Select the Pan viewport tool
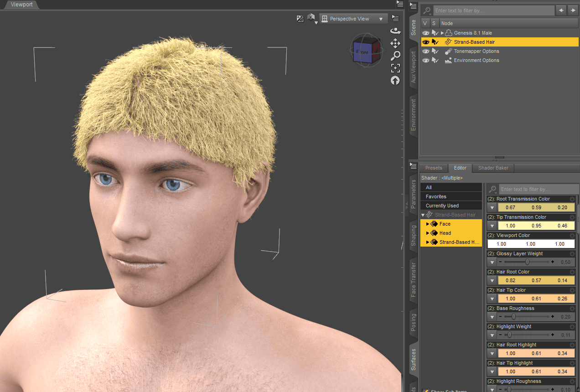This screenshot has height=392, width=580. tap(395, 43)
